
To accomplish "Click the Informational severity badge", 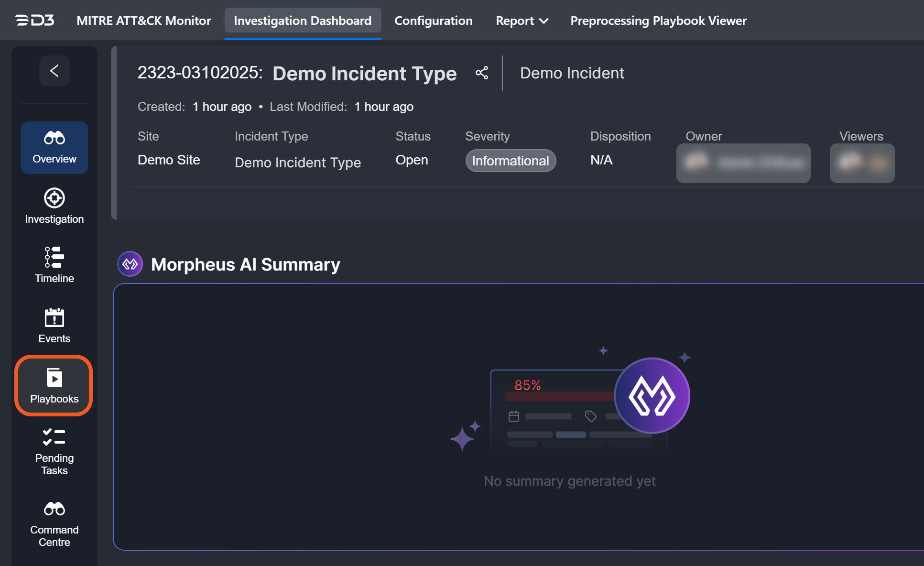I will coord(510,161).
